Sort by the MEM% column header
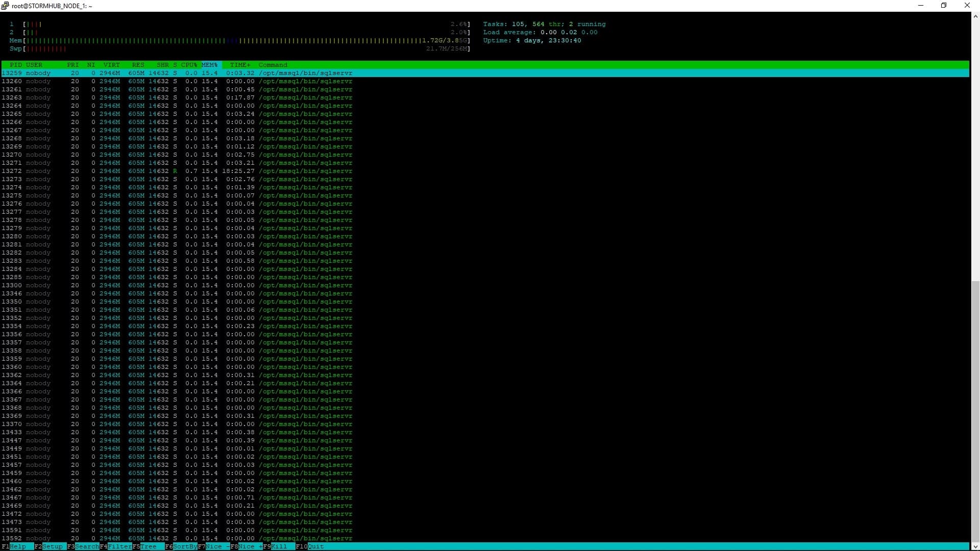The image size is (980, 551). click(x=210, y=65)
